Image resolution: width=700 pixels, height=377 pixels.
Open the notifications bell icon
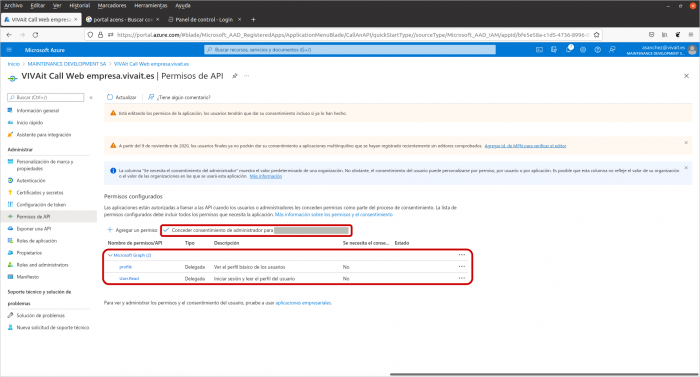(x=569, y=49)
